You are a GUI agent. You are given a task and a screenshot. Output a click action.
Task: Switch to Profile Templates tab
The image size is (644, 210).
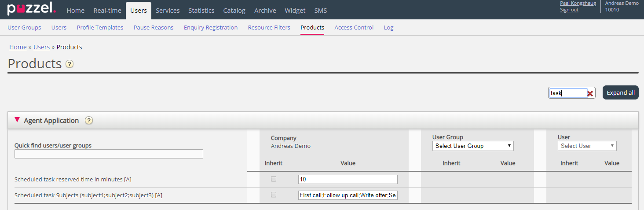click(x=100, y=27)
